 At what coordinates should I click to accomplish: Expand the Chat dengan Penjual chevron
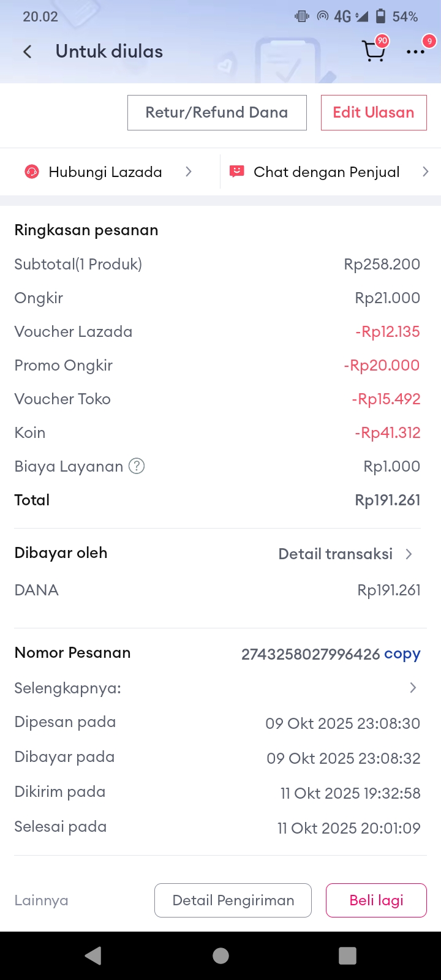[x=425, y=172]
